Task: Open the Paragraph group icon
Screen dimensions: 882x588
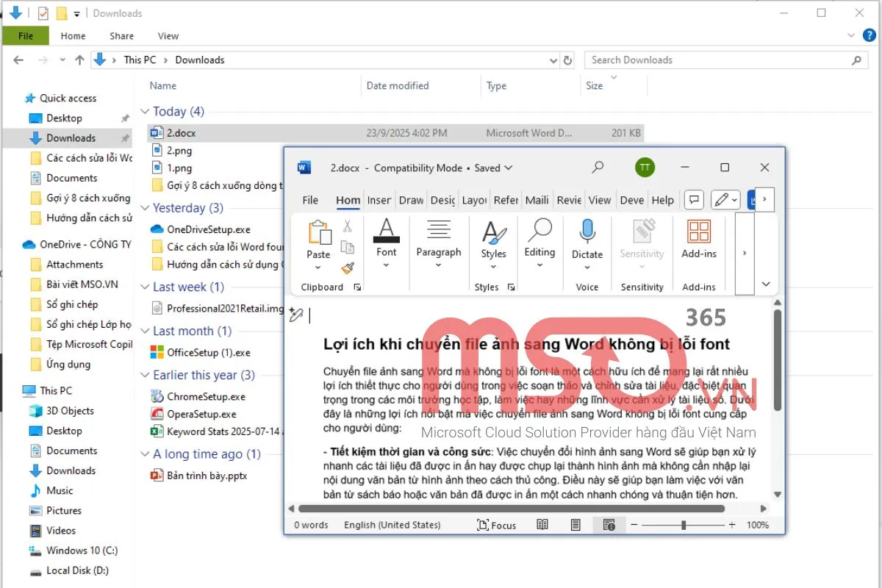Action: tap(439, 231)
